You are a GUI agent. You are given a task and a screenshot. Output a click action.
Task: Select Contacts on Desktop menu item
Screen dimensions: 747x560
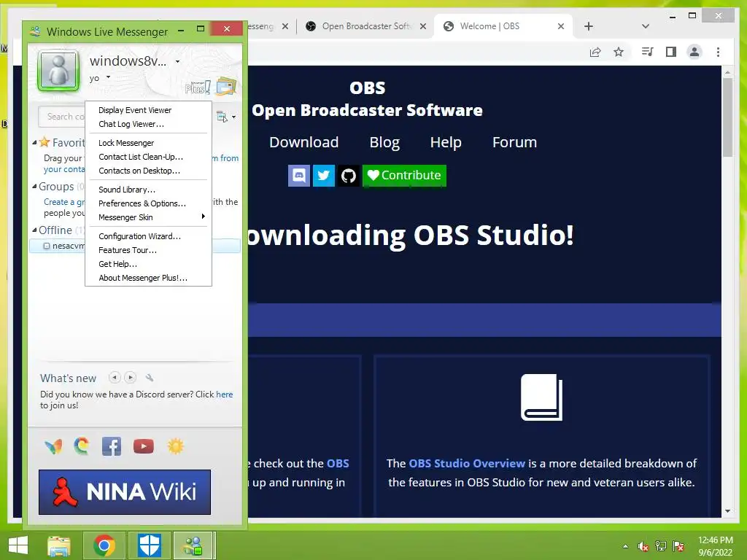point(148,171)
